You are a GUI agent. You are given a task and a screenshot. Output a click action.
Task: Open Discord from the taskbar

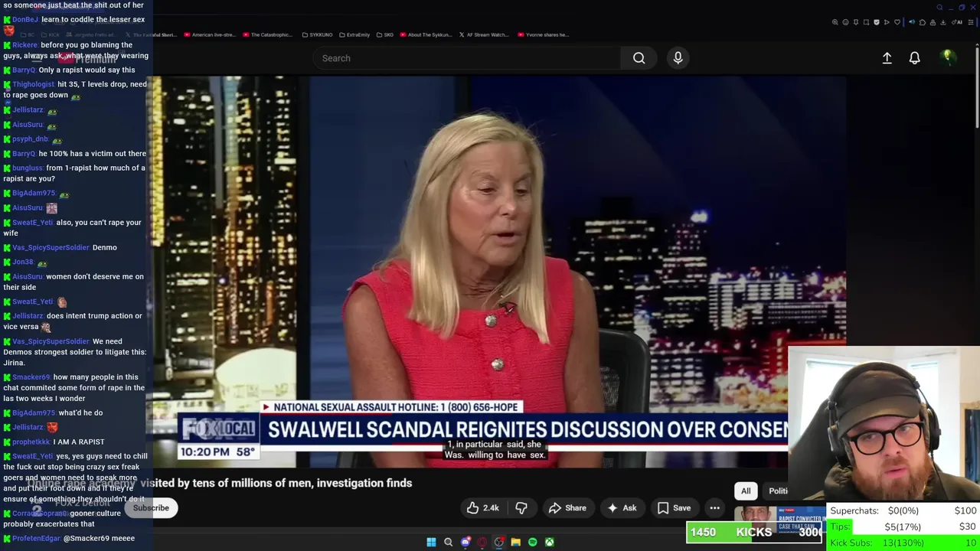(x=465, y=543)
